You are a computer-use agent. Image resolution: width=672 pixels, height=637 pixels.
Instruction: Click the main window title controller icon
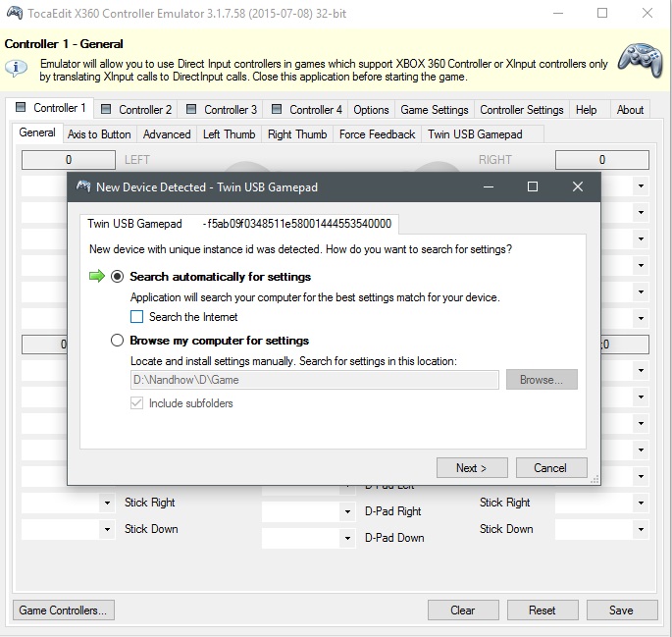(15, 14)
